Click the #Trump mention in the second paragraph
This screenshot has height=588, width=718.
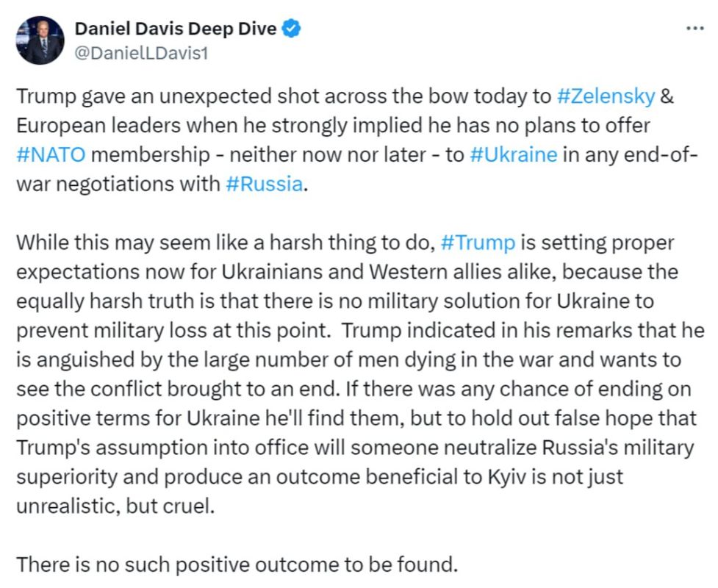[478, 243]
